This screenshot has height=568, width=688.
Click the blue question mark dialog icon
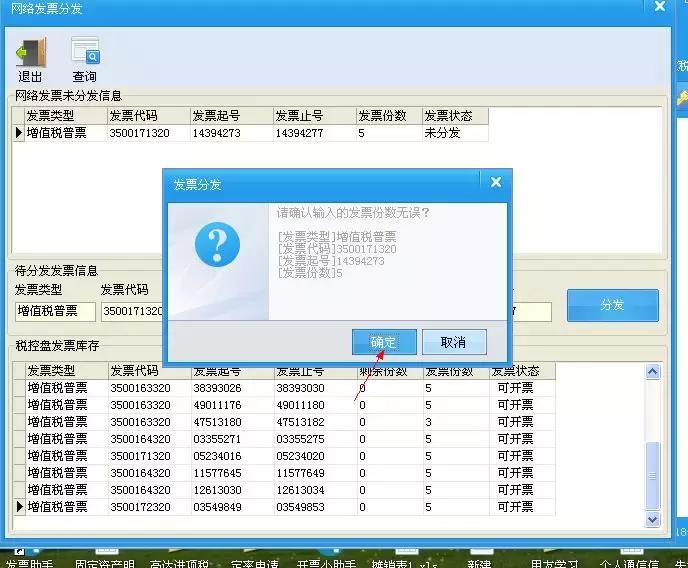pos(217,245)
